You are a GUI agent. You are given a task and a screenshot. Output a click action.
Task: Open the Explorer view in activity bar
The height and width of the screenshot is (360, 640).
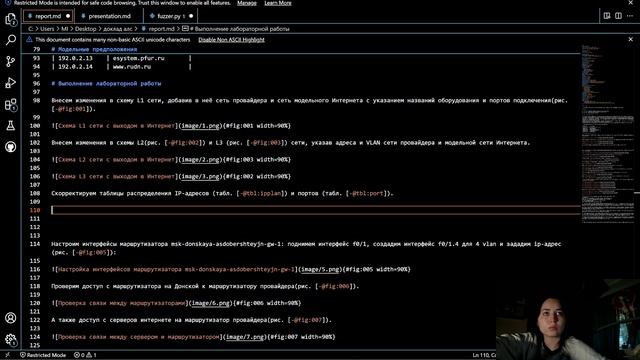(11, 19)
